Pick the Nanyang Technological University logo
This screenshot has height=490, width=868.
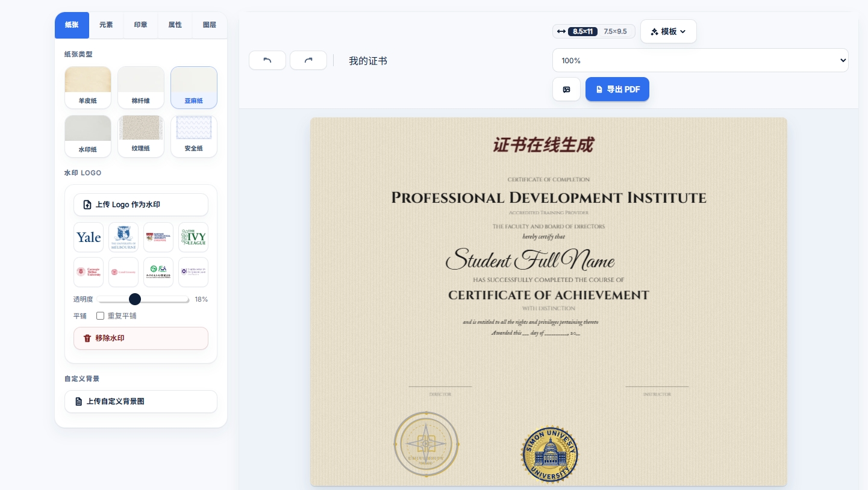pos(158,237)
